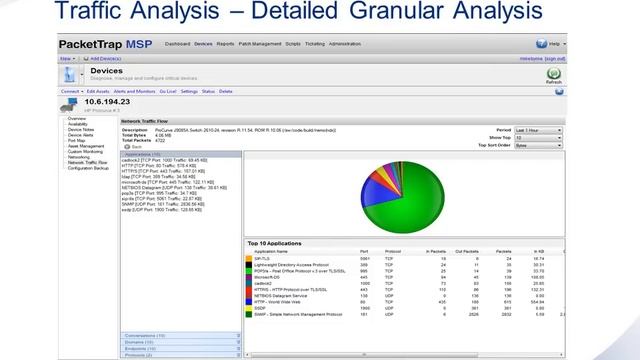
Task: Open the Scripts menu
Action: click(293, 44)
